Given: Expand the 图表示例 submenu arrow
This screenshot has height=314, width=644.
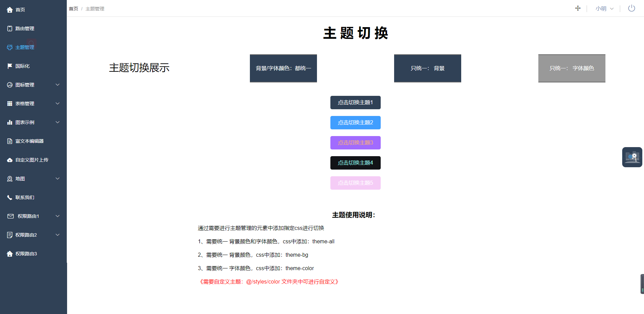Looking at the screenshot, I should click(x=57, y=122).
